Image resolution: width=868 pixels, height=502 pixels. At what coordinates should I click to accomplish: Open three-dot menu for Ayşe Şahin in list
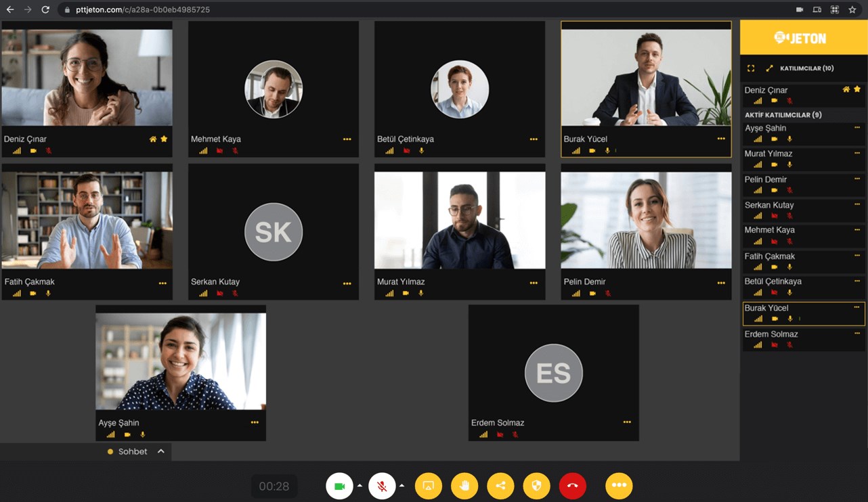click(x=856, y=128)
